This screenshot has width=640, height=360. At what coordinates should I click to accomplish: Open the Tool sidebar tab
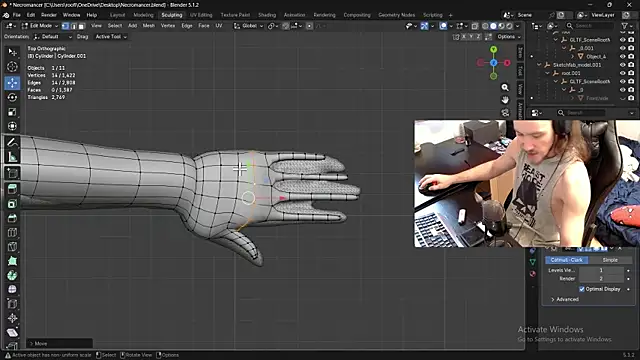click(x=520, y=71)
